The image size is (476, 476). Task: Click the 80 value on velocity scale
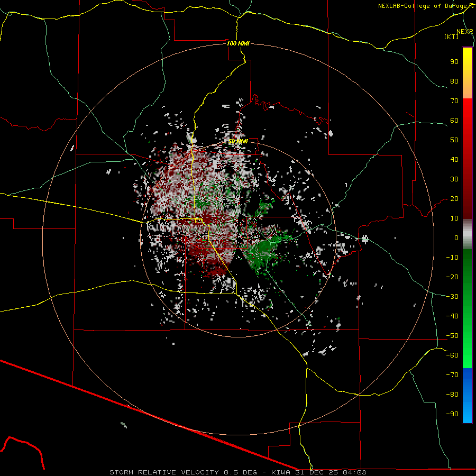coord(454,81)
